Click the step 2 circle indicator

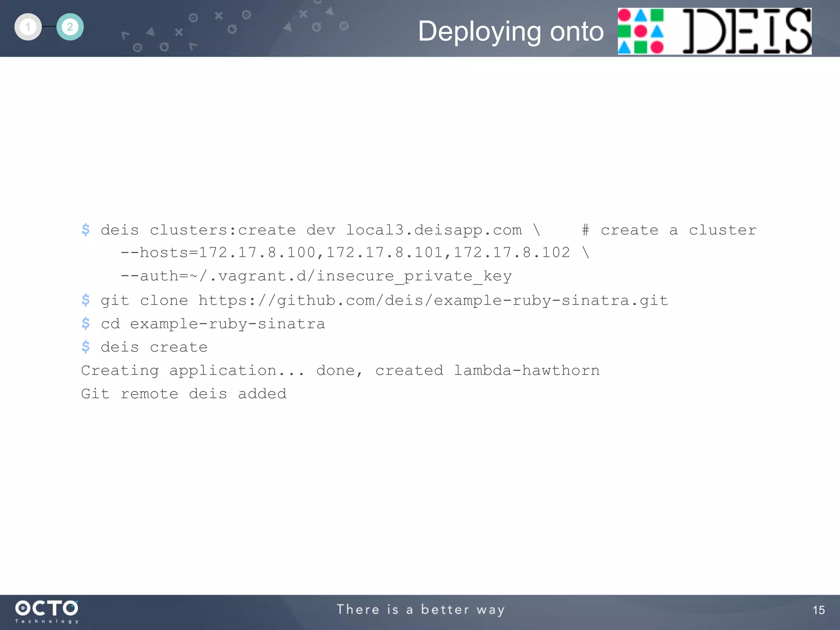70,27
